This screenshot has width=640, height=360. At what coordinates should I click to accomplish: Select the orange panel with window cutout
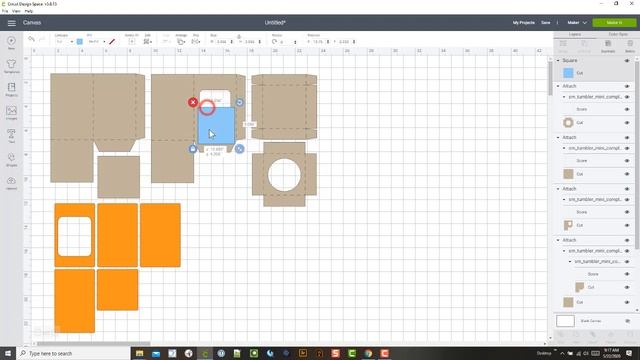(x=75, y=235)
